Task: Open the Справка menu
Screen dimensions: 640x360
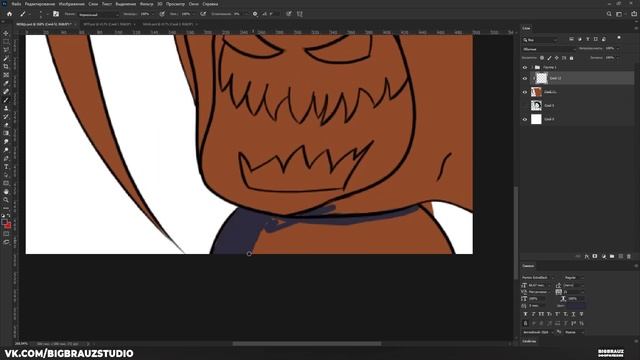Action: [210, 4]
